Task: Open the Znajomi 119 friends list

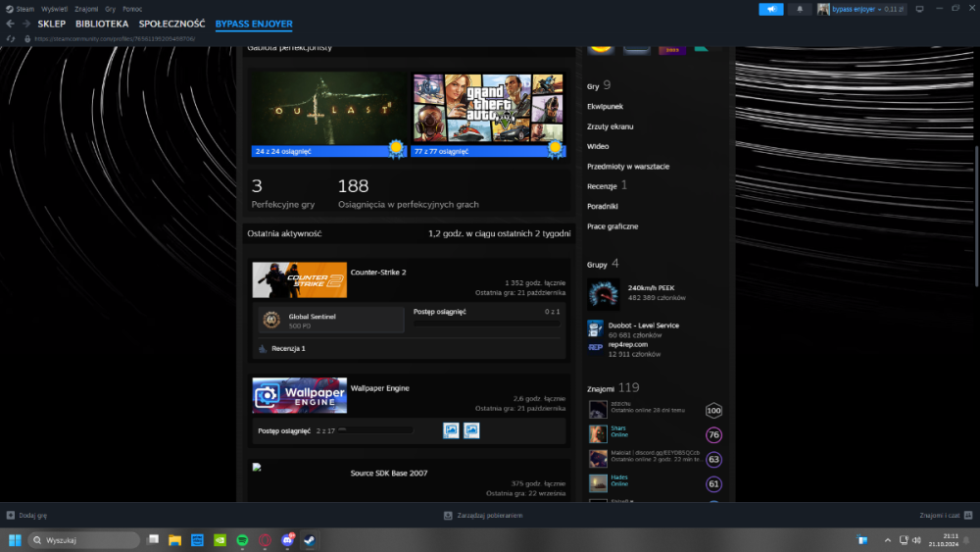Action: tap(612, 388)
